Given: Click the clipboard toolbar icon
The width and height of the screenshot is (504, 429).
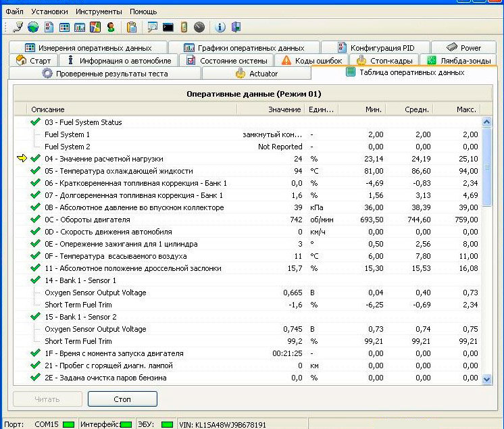Looking at the screenshot, I should [132, 27].
